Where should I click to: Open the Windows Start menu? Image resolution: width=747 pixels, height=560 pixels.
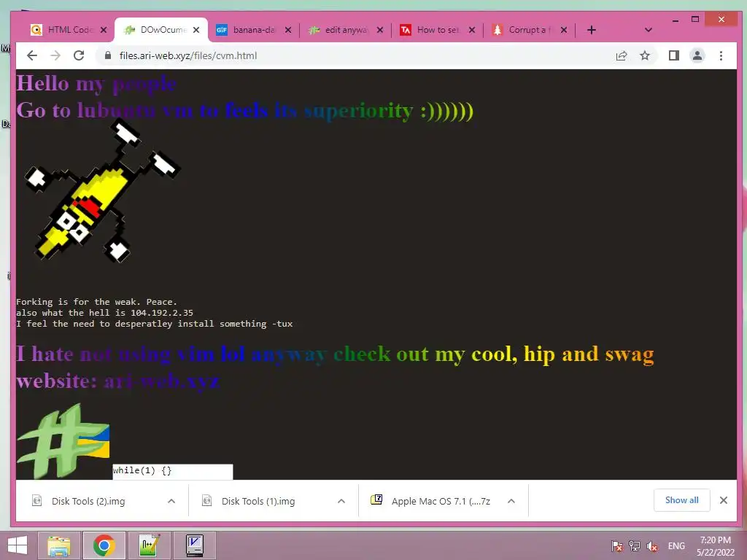click(x=18, y=545)
